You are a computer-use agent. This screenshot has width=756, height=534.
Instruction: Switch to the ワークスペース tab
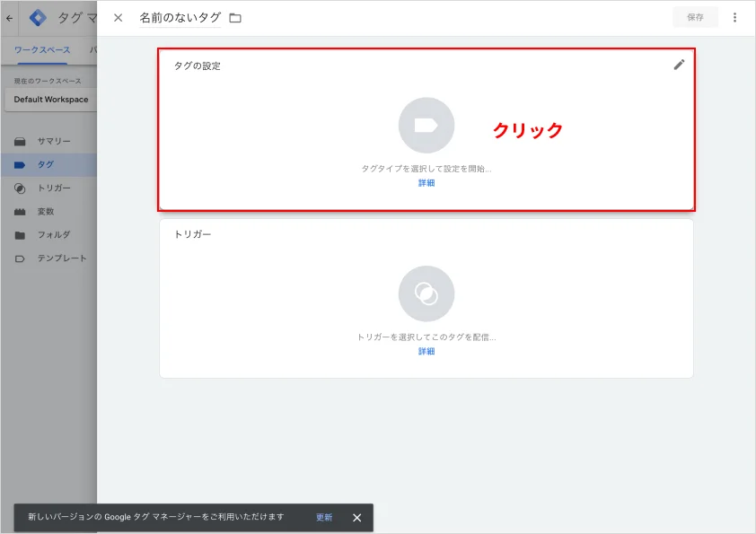42,50
